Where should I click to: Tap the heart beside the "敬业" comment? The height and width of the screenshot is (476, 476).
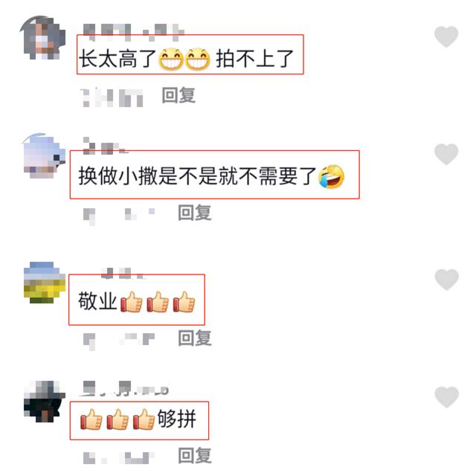(446, 280)
